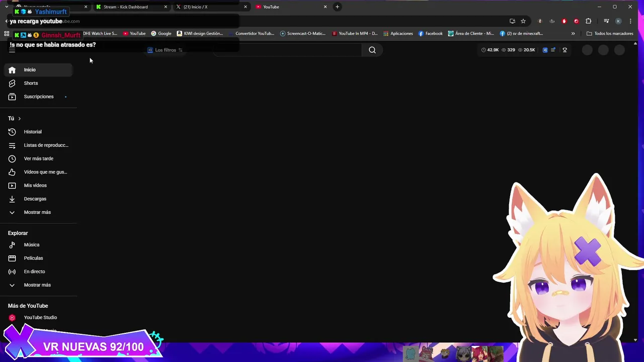Open the tab search dropdown arrow

(6, 7)
